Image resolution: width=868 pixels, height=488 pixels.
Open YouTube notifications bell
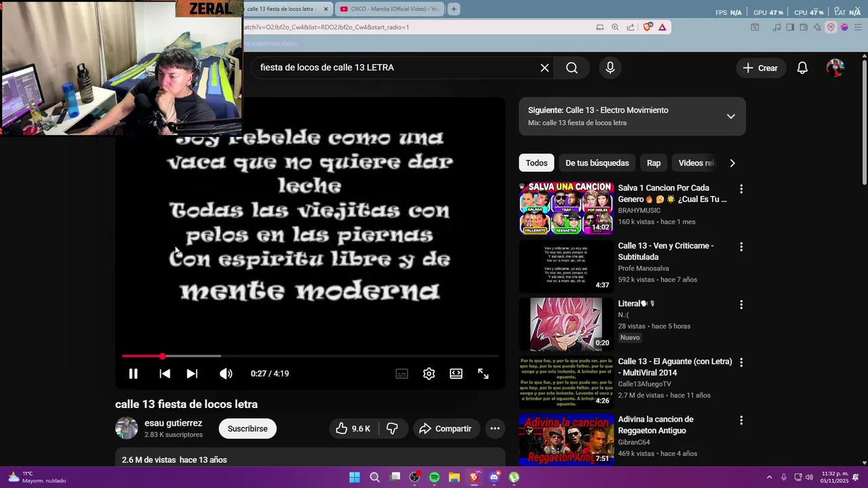point(802,68)
